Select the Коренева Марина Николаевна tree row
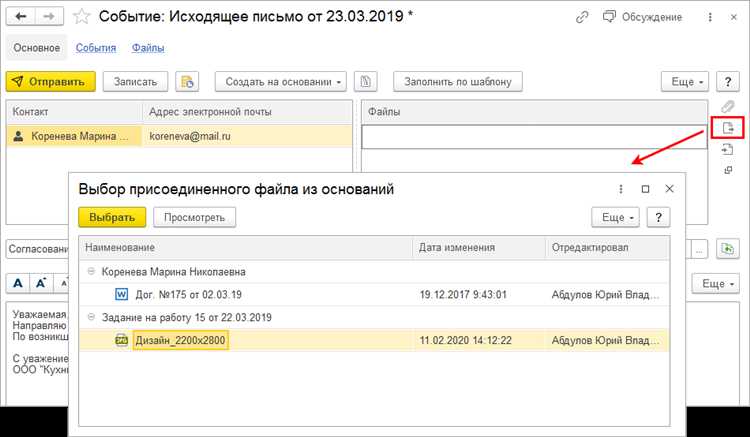Image resolution: width=750 pixels, height=437 pixels. click(374, 272)
